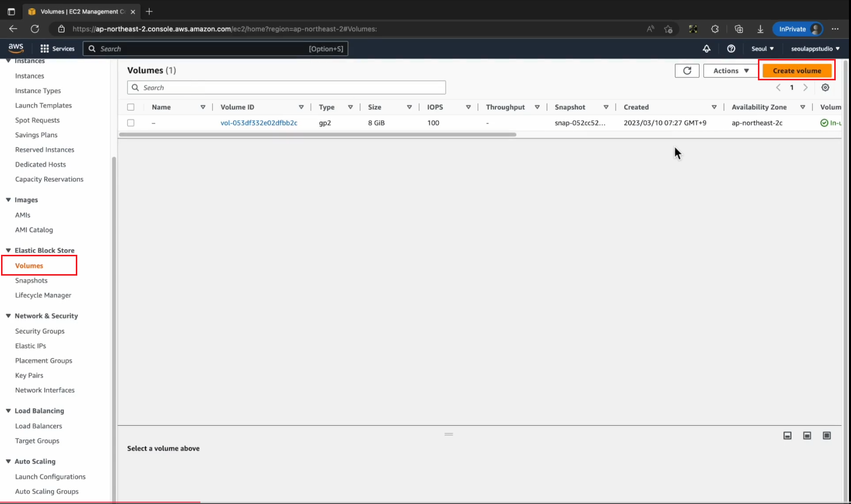Open Key Pairs in sidebar

[29, 375]
